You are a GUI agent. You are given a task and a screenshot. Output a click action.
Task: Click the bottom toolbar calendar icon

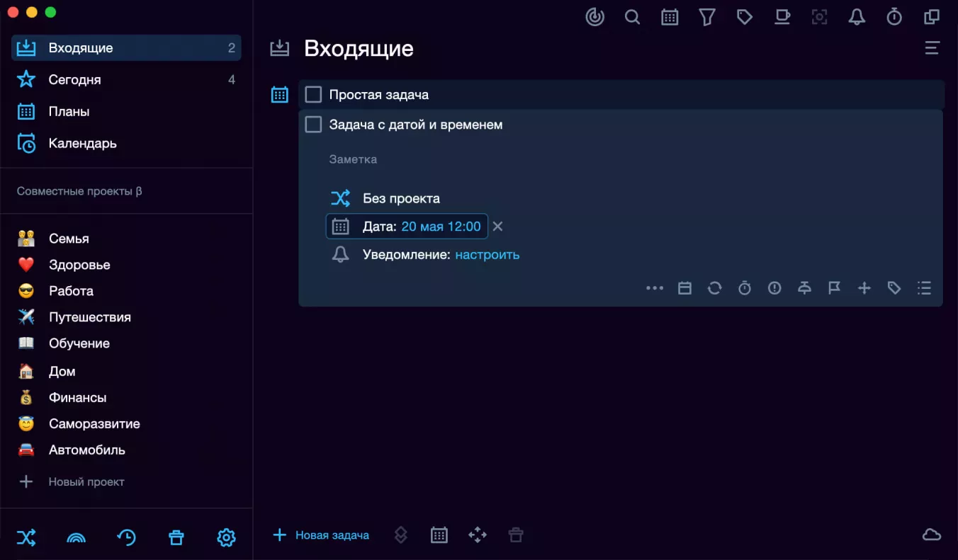click(x=439, y=535)
